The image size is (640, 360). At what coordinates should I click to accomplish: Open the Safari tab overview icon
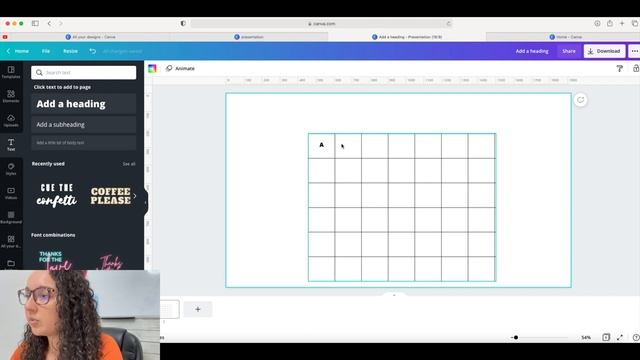pyautogui.click(x=635, y=24)
